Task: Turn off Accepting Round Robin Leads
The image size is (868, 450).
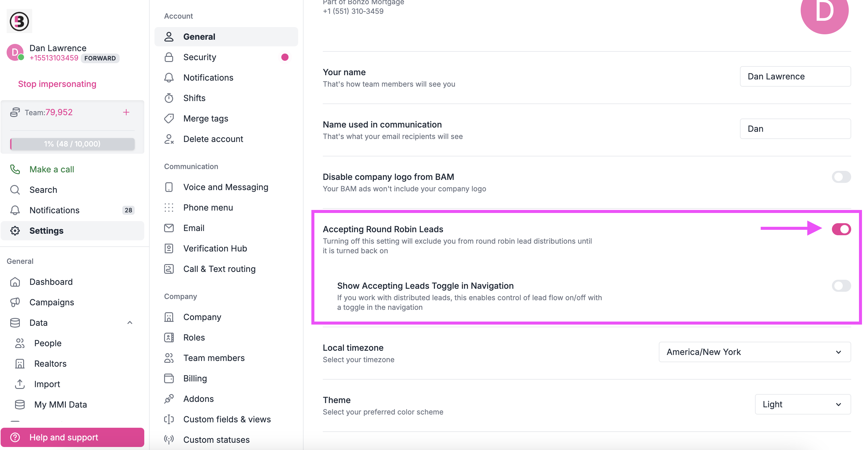Action: pyautogui.click(x=841, y=229)
